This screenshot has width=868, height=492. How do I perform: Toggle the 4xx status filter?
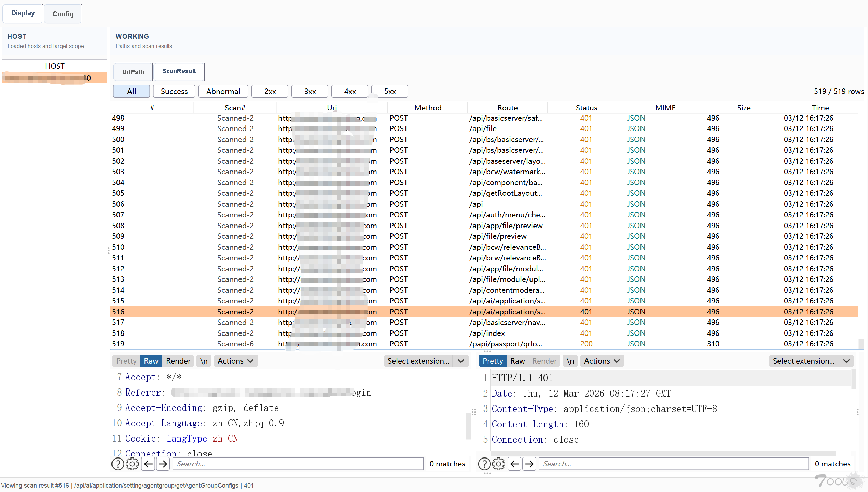(350, 91)
